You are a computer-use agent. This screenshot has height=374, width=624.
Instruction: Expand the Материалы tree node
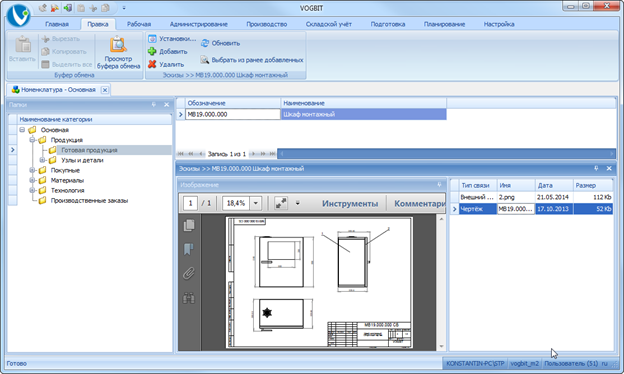(x=33, y=180)
